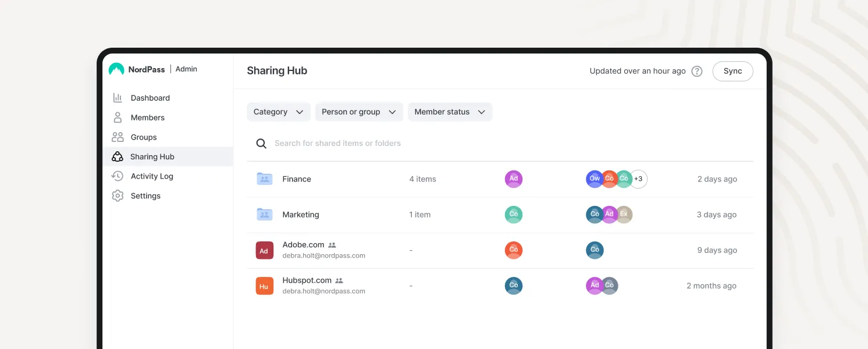Click the Finance owner avatar

[513, 179]
